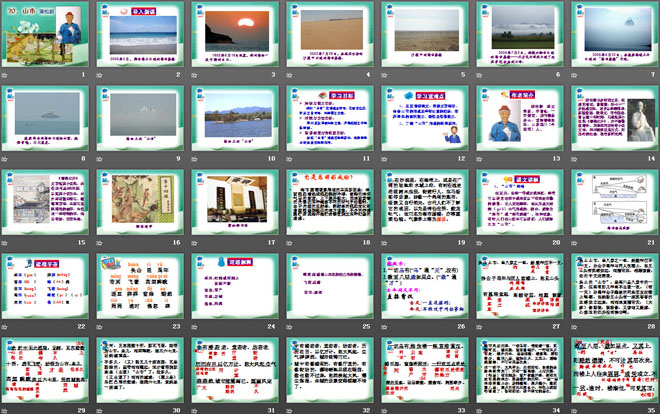Select slide 4 thumbnail showing sandy desert
Screen dimensions: 660x414
330,34
